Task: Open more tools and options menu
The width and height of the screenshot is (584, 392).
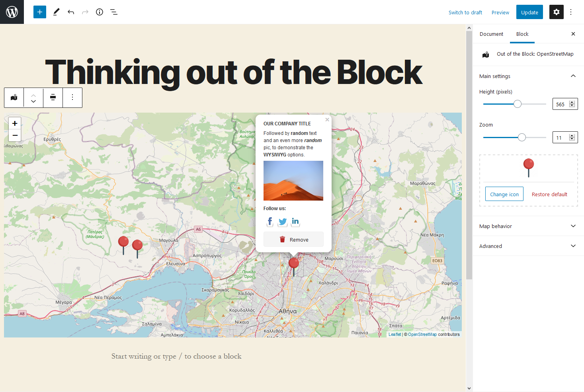Action: 571,12
